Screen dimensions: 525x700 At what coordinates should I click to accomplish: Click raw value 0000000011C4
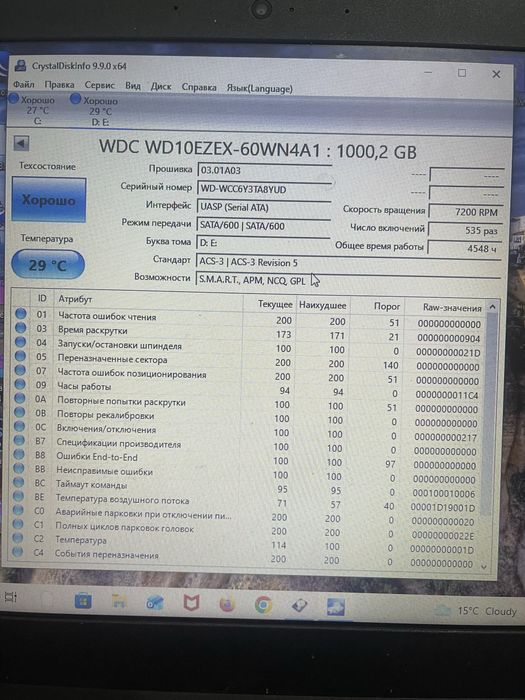click(447, 395)
